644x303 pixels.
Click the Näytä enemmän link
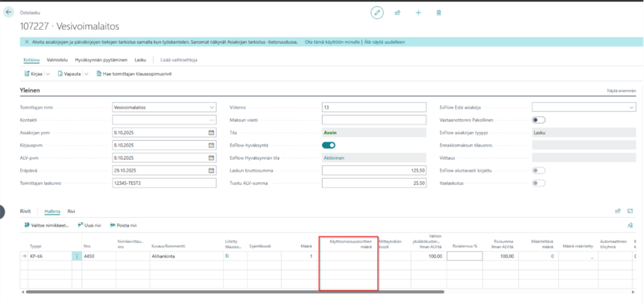click(622, 91)
